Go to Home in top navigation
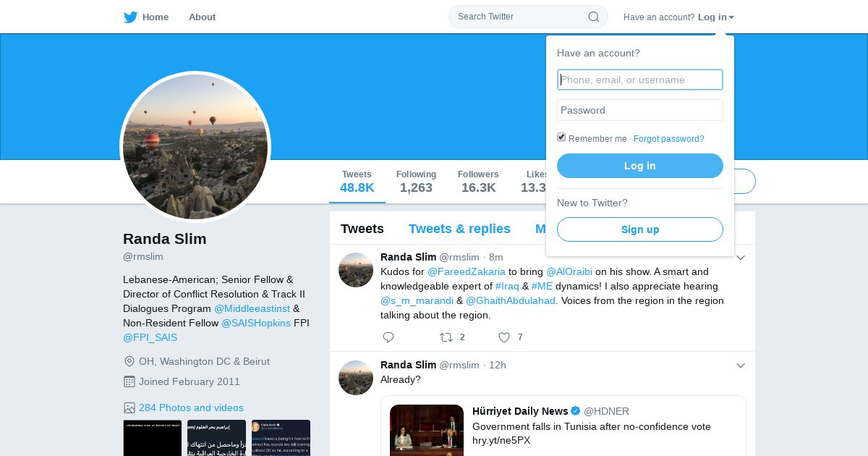Image resolution: width=868 pixels, height=456 pixels. [156, 17]
